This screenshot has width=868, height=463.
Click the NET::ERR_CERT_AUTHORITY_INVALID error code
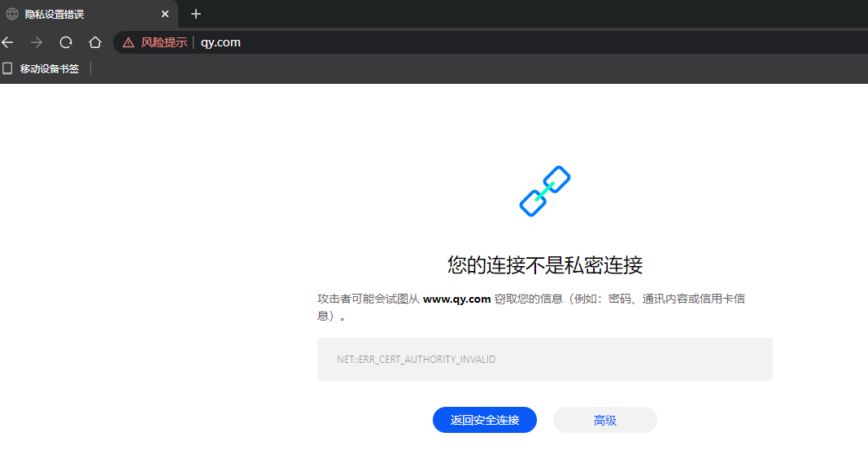pyautogui.click(x=417, y=360)
